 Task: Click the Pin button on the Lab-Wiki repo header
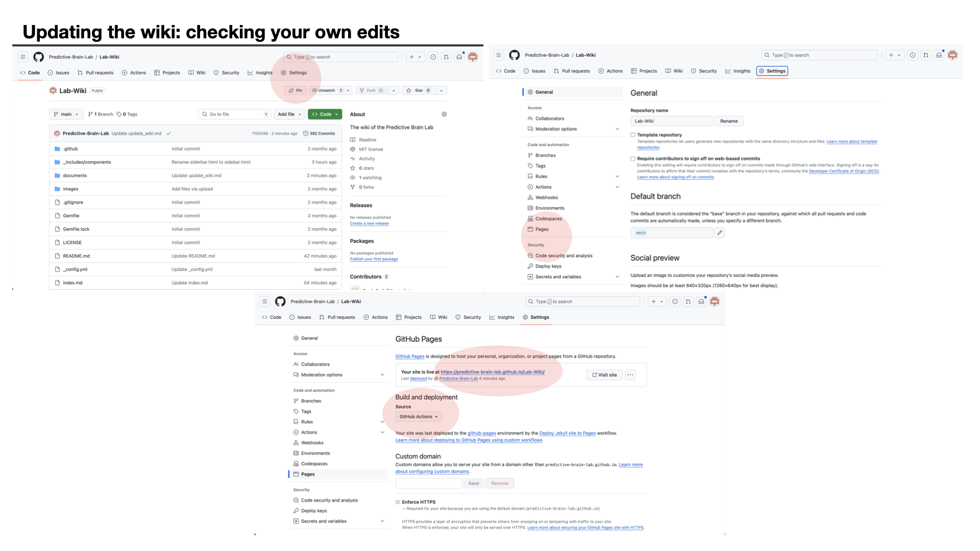pyautogui.click(x=296, y=90)
